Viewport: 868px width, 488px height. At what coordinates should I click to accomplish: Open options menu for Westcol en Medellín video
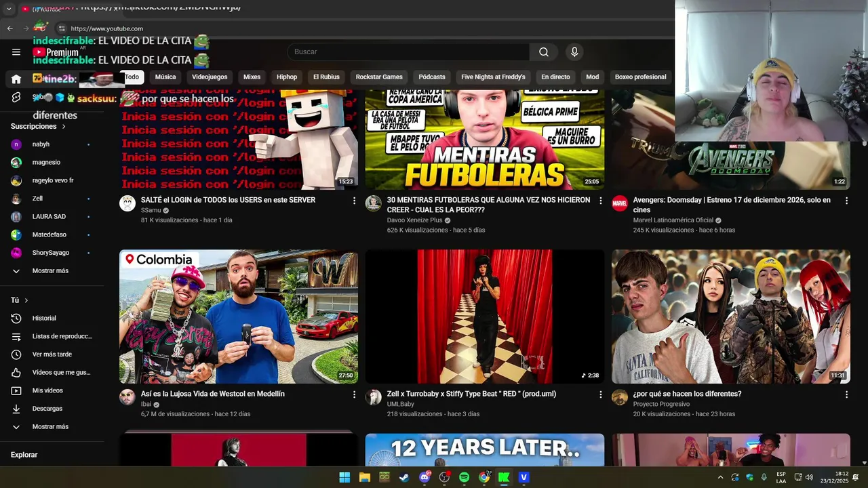tap(354, 394)
